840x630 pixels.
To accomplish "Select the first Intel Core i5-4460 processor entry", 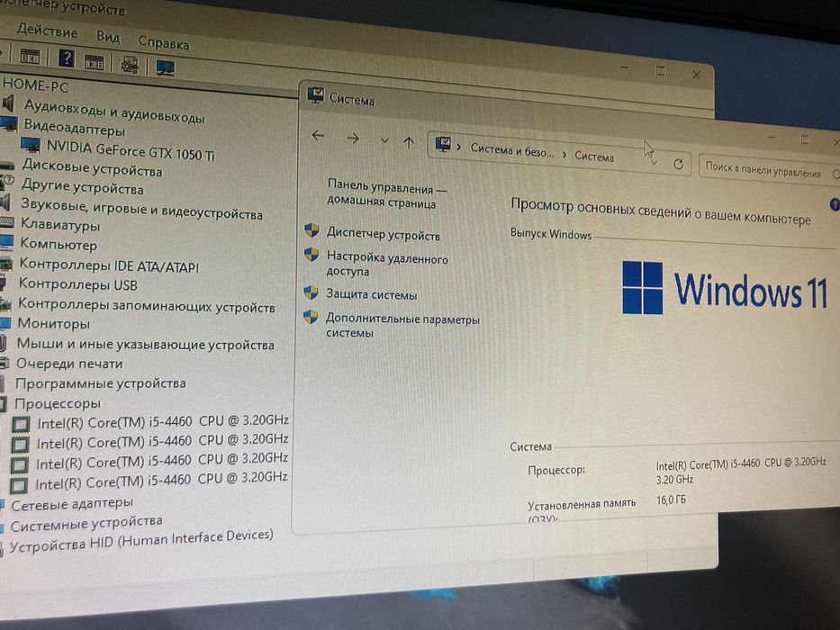I will (162, 421).
